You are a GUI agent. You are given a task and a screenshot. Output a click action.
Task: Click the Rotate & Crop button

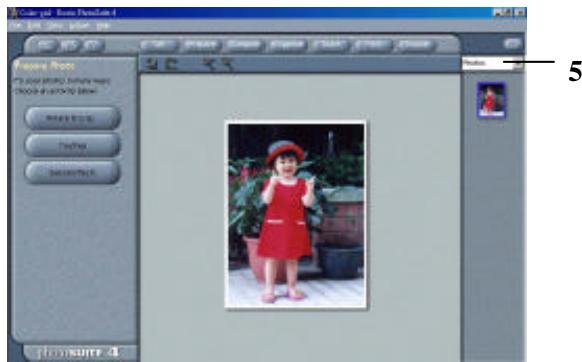(x=73, y=118)
